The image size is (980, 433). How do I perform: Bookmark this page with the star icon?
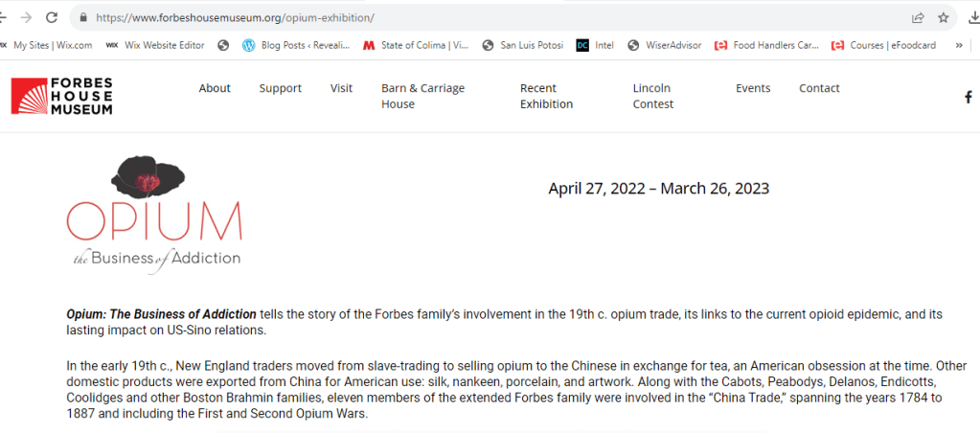coord(944,17)
